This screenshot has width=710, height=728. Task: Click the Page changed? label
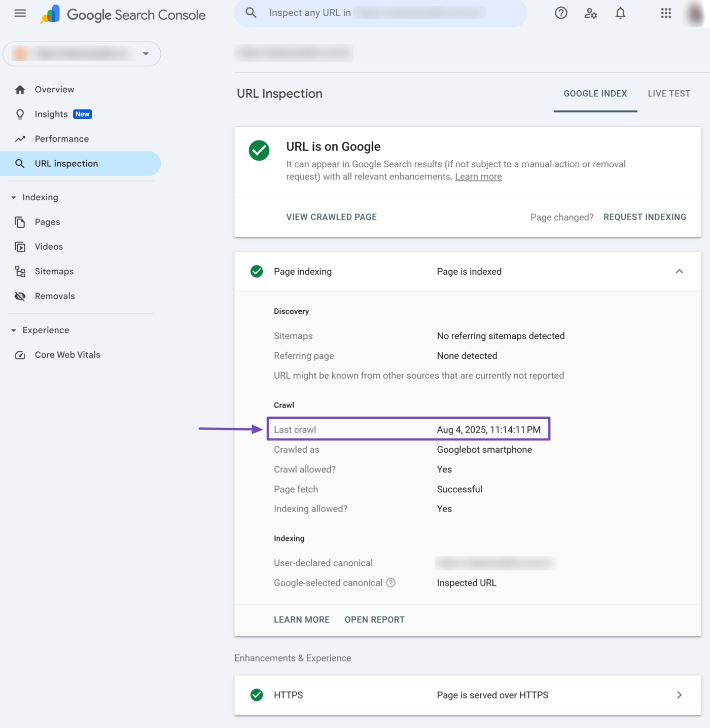pyautogui.click(x=561, y=217)
